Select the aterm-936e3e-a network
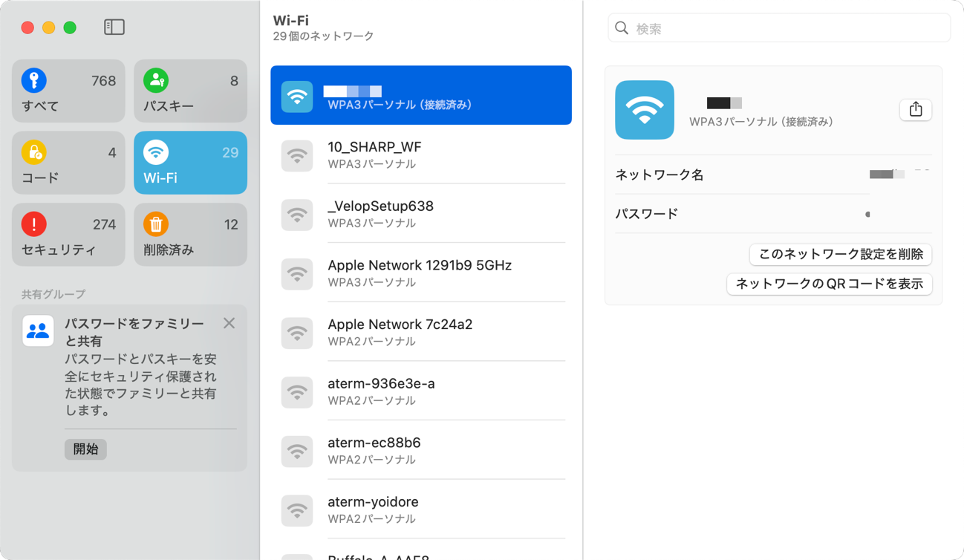 [421, 391]
